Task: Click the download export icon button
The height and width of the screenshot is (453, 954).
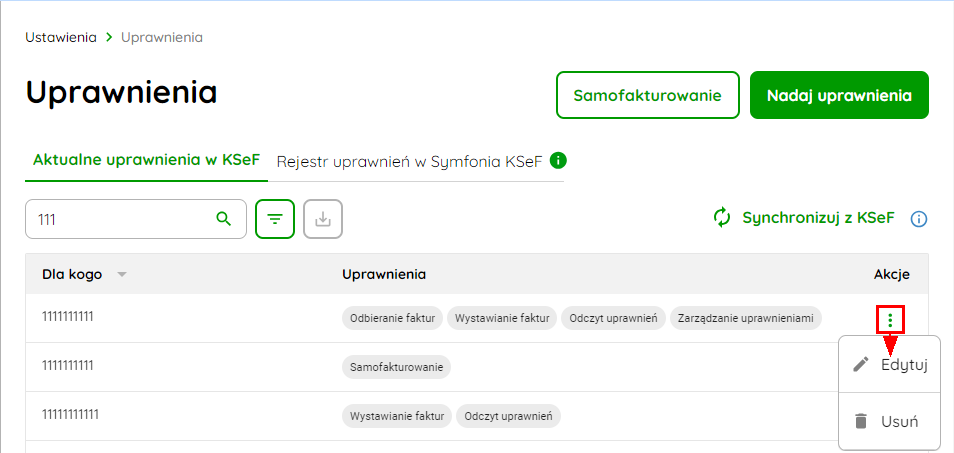Action: [323, 219]
